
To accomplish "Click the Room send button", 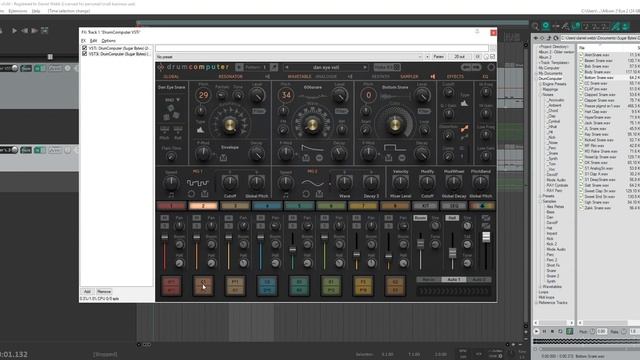I will point(420,218).
